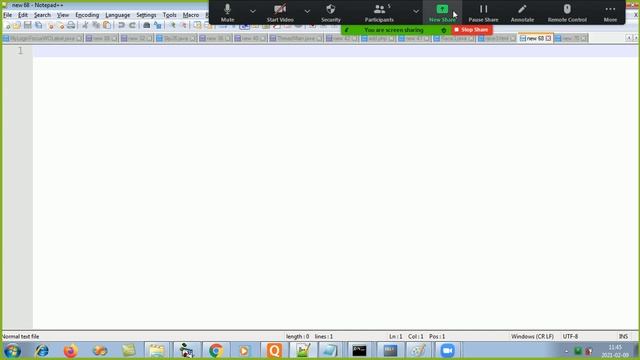Close the 'new 68' tab with its X

click(548, 38)
